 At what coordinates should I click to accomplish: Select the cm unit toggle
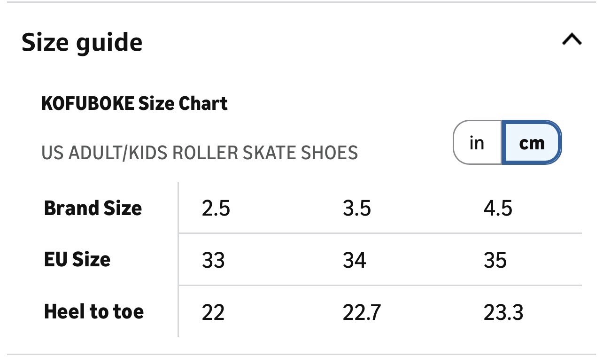532,143
